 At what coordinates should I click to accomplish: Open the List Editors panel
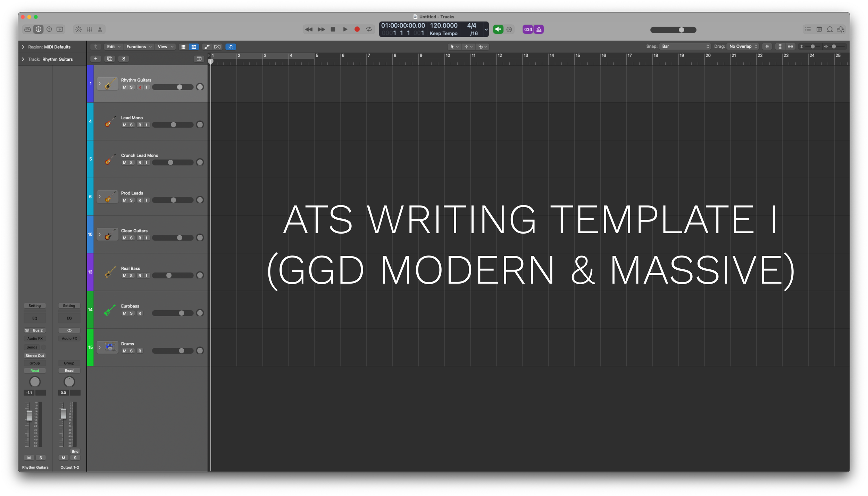pos(808,29)
